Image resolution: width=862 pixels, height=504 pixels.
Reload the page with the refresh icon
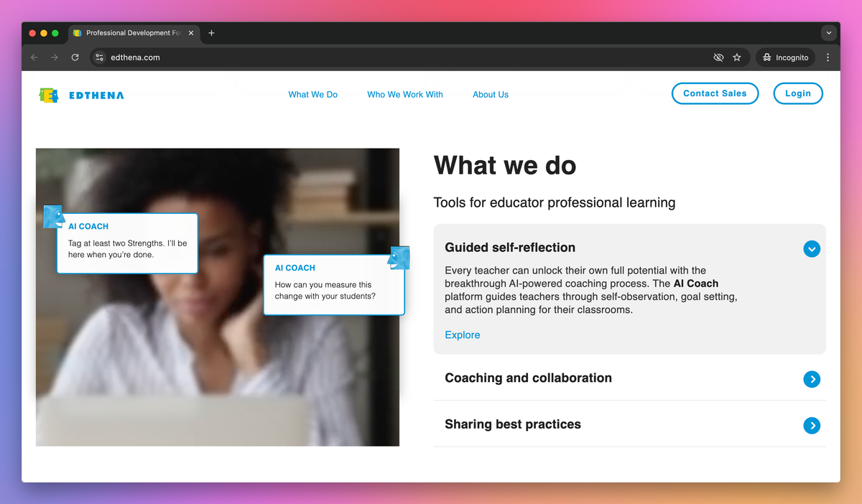coord(75,57)
